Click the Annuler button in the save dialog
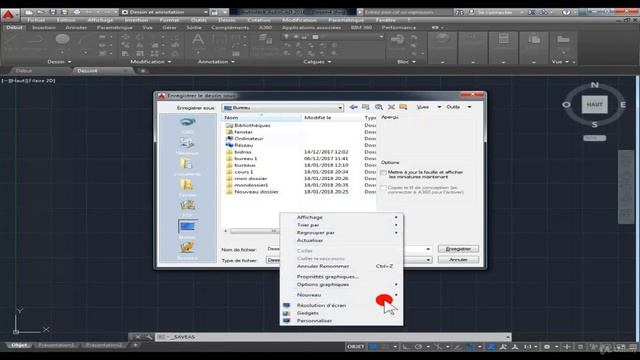The image size is (640, 360). (458, 260)
